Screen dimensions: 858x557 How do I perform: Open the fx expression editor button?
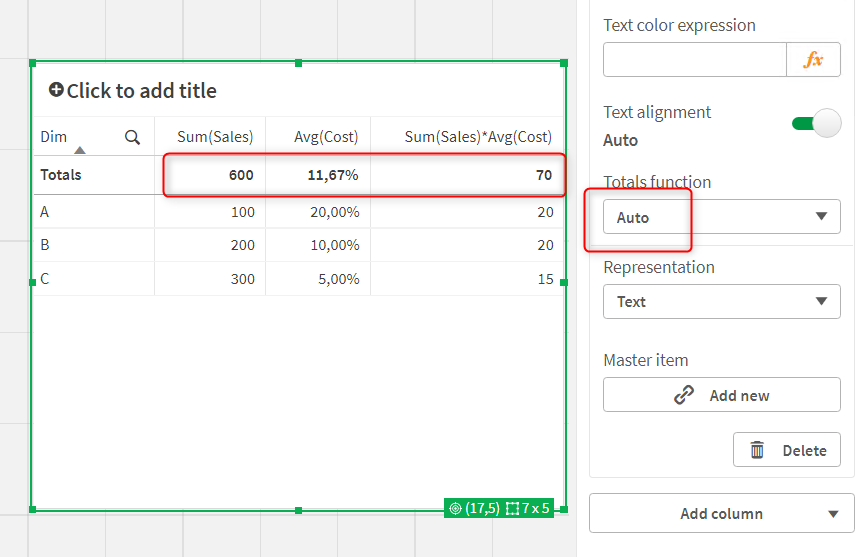[813, 60]
